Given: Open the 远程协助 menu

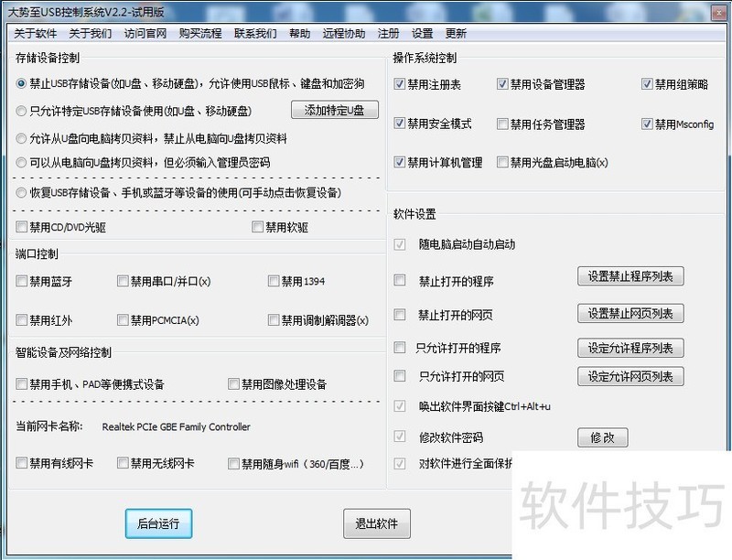Looking at the screenshot, I should (344, 33).
